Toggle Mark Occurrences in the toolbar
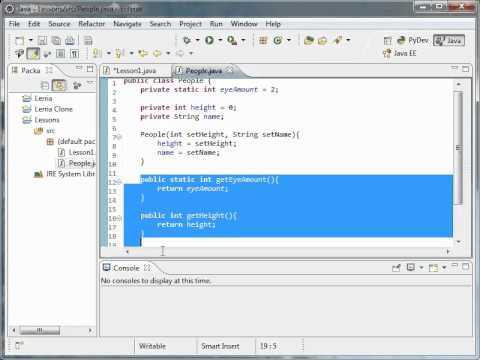 (x=33, y=53)
